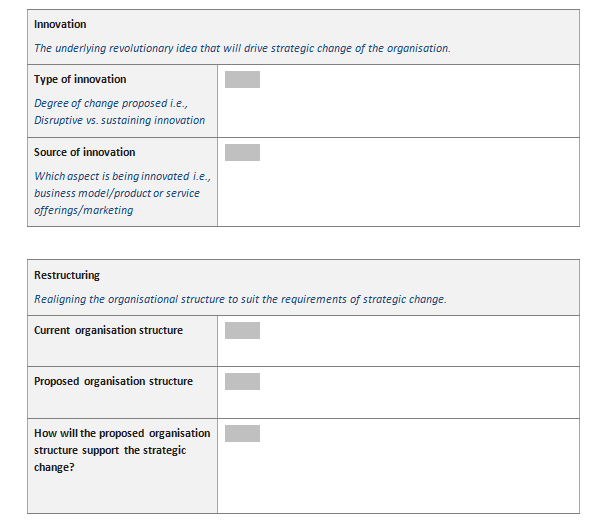Click the 'Degree of change proposed' hint text
Image resolution: width=615 pixels, height=532 pixels.
point(110,103)
